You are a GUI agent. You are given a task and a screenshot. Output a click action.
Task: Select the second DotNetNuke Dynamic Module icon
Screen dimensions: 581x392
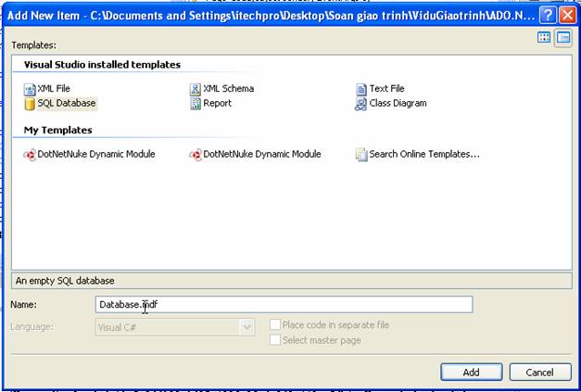pos(196,155)
